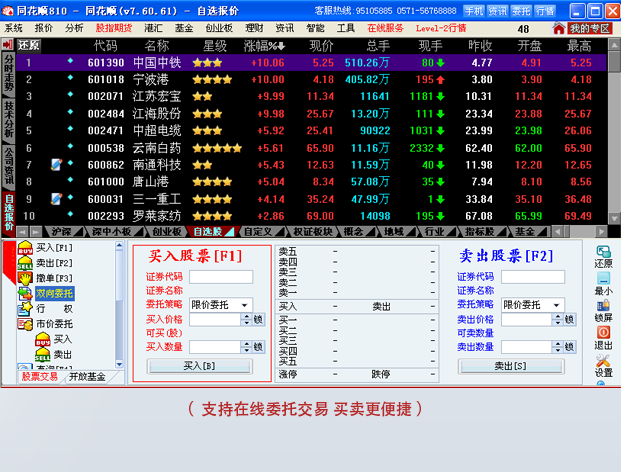This screenshot has height=472, width=621.
Task: Toggle the 锁 button beside 买入数量
Action: 258,347
